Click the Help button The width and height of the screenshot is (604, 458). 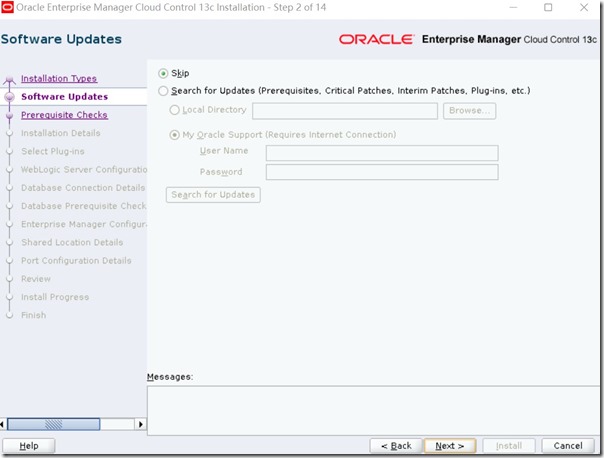(29, 446)
